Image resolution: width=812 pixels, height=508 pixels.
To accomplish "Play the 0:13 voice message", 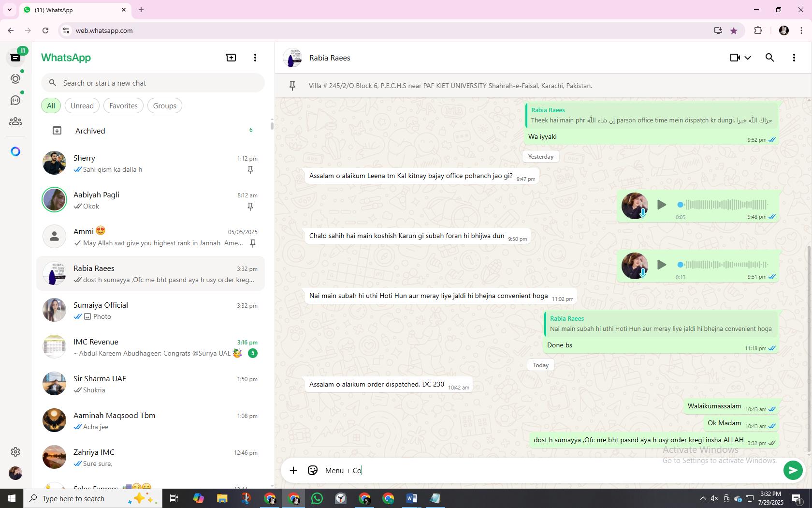I will tap(662, 265).
